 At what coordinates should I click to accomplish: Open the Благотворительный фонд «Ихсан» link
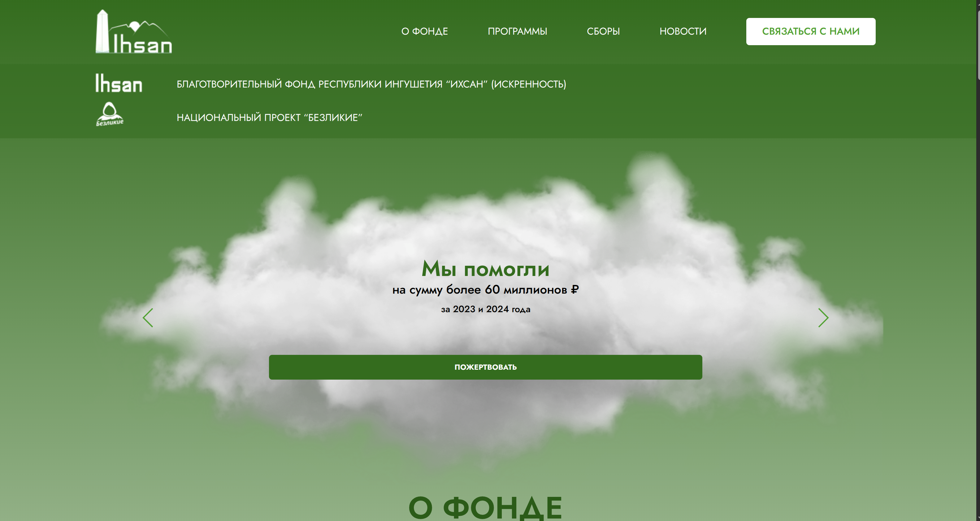[371, 84]
